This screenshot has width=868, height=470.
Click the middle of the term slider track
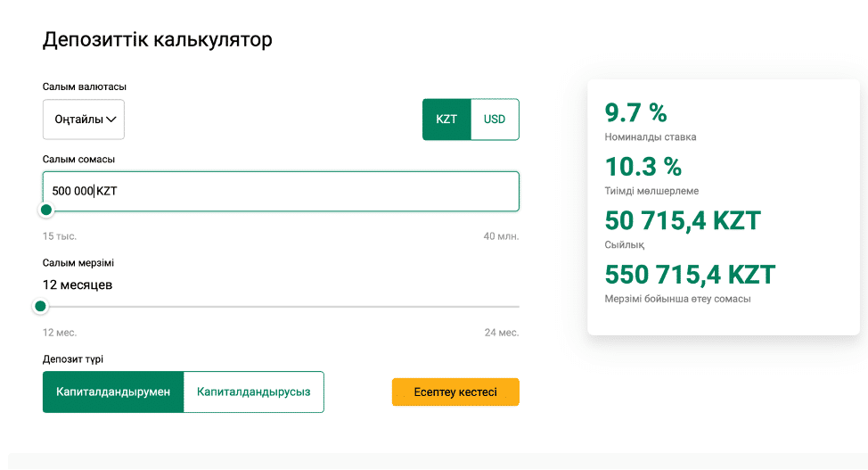point(280,306)
